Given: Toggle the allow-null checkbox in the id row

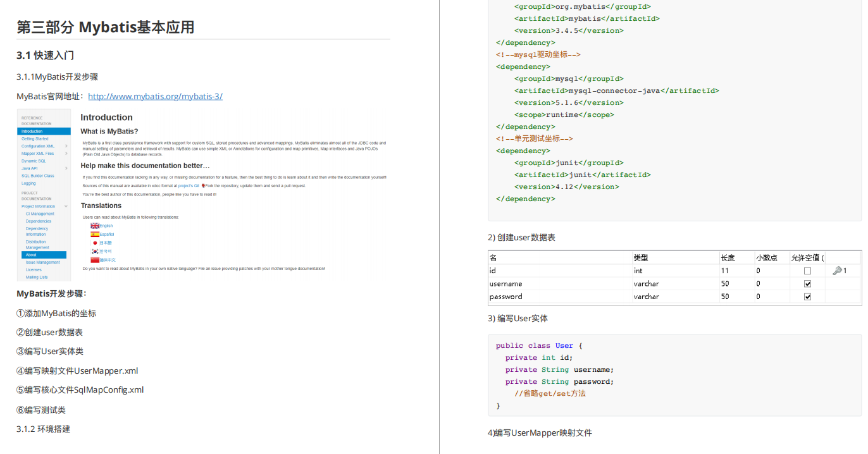Looking at the screenshot, I should [x=807, y=271].
